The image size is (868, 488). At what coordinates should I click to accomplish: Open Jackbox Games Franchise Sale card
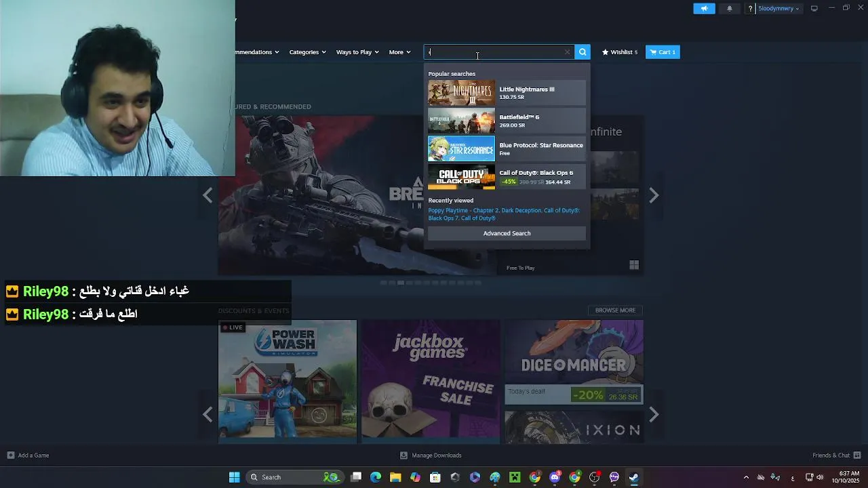[431, 382]
